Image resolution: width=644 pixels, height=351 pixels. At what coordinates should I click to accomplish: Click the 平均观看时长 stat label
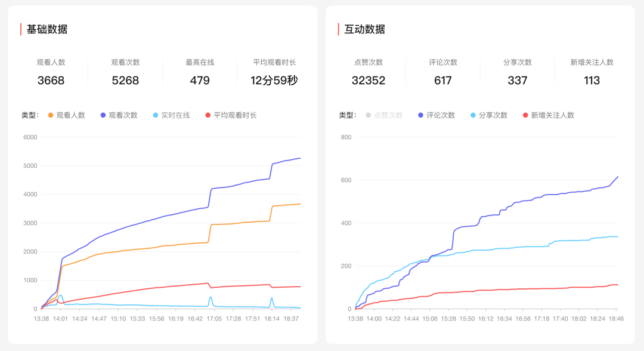click(x=274, y=63)
